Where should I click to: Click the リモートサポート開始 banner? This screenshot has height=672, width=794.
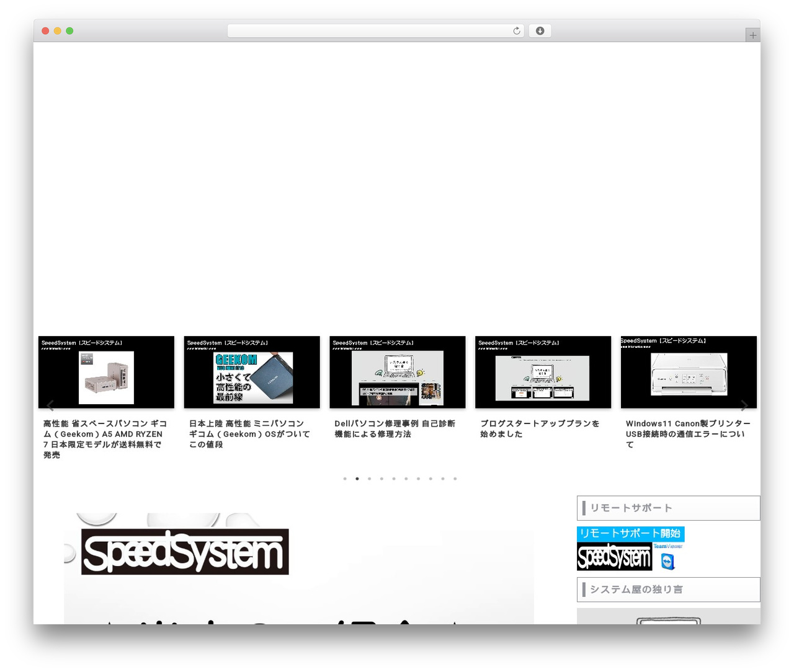tap(630, 534)
